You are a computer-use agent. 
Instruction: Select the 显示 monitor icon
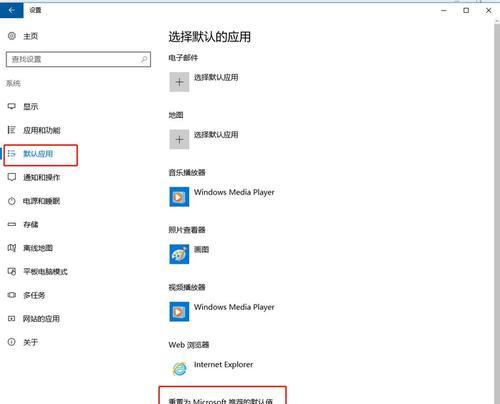point(12,106)
